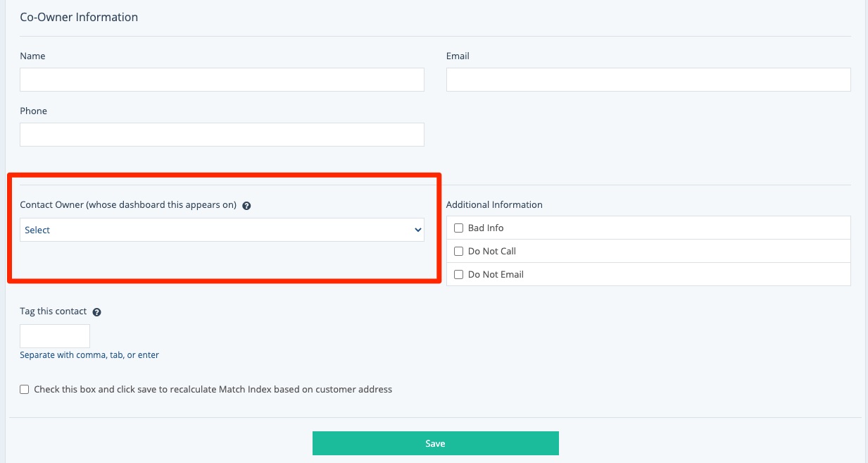Click the Co-Owner Name input field
The height and width of the screenshot is (463, 868).
(x=222, y=80)
